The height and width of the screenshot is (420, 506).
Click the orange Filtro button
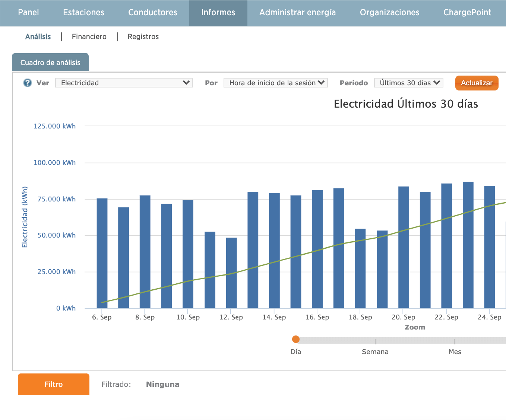pos(54,384)
